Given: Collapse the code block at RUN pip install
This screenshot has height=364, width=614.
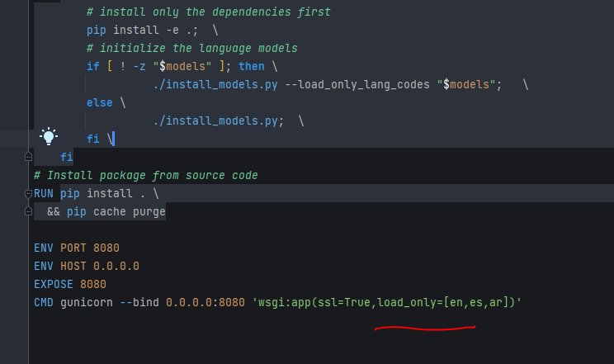Looking at the screenshot, I should (29, 193).
